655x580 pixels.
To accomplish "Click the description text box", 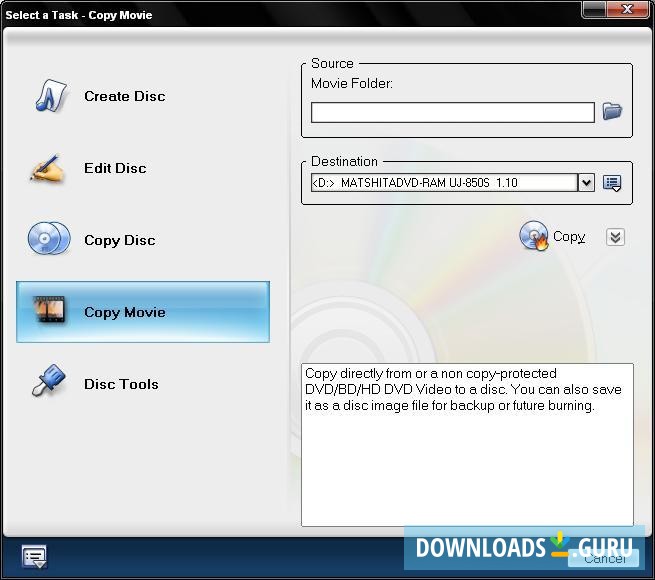I will pos(467,445).
